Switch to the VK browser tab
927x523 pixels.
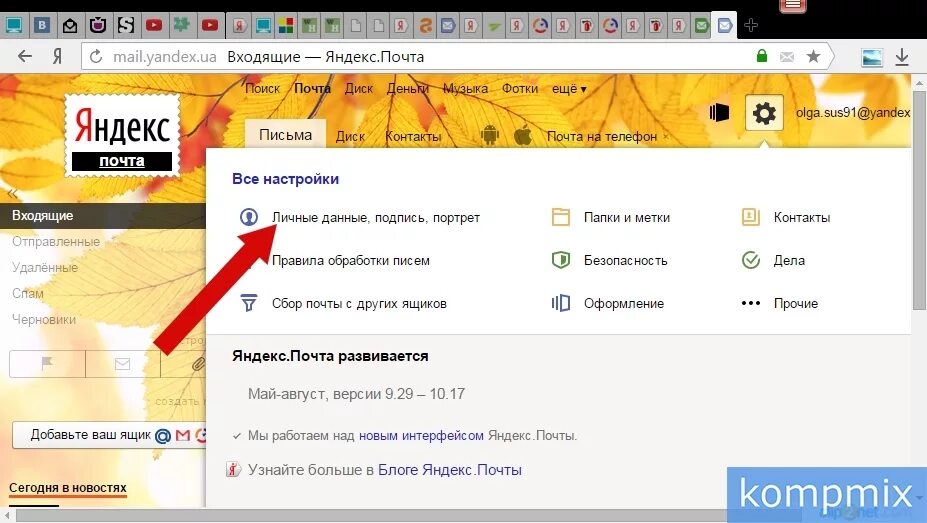pyautogui.click(x=41, y=25)
